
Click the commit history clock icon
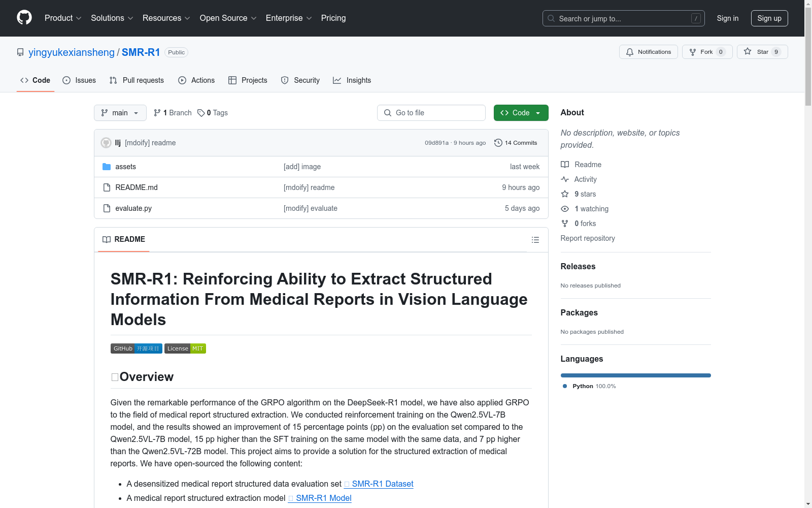498,143
